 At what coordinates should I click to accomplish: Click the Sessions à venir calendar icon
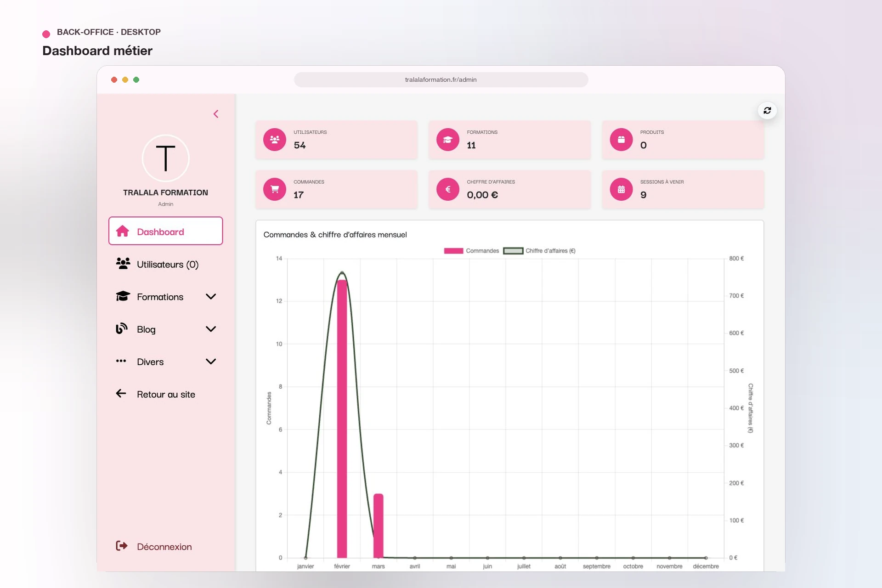click(621, 189)
